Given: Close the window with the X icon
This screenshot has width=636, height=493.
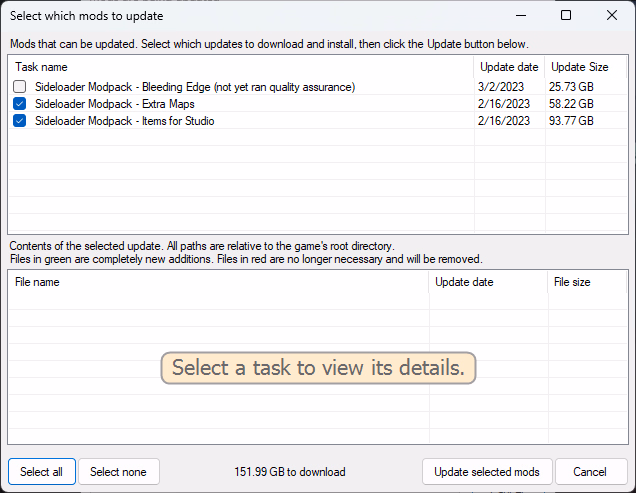Looking at the screenshot, I should click(612, 16).
